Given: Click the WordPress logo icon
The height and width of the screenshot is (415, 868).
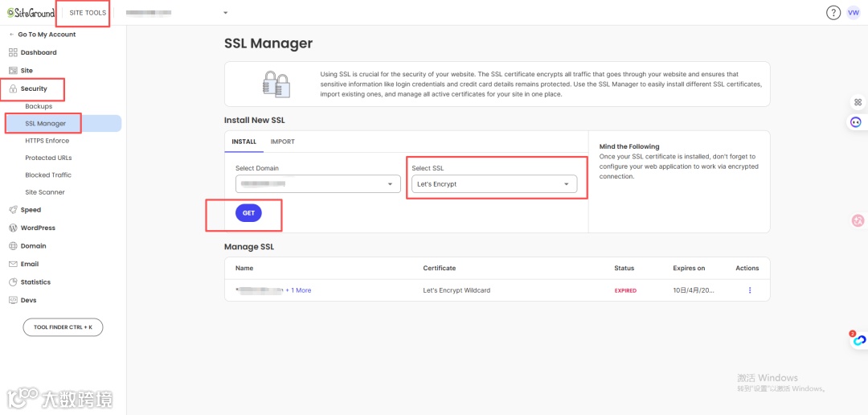Looking at the screenshot, I should (x=14, y=228).
